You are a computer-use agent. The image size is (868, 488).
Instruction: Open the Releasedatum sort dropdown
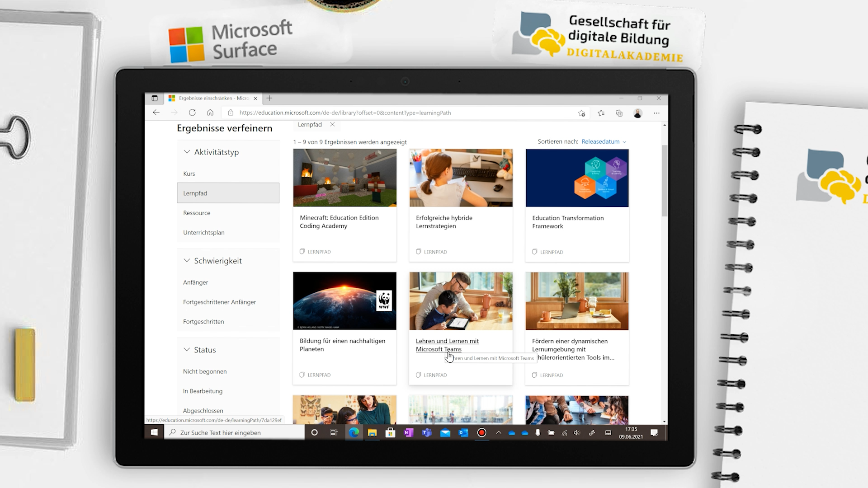tap(604, 141)
